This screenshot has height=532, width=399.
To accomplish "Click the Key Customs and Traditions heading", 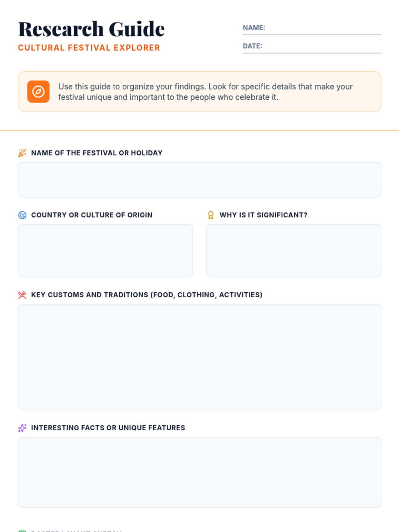I will [147, 295].
